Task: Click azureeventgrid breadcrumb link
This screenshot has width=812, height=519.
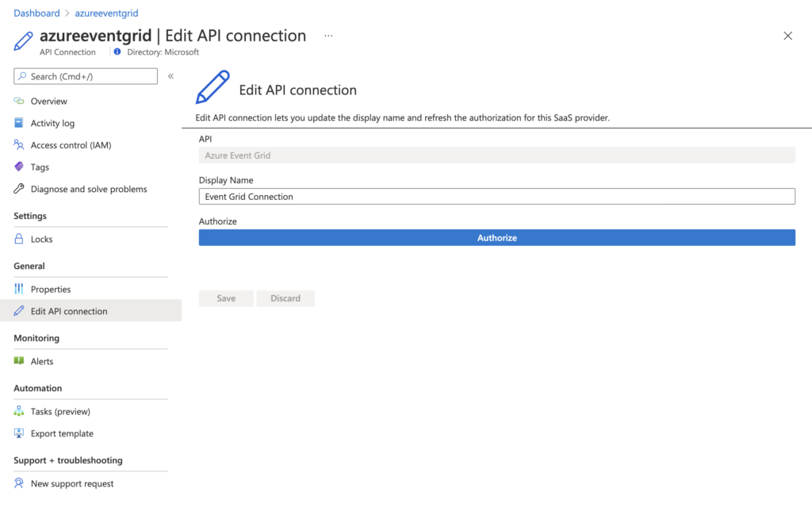Action: [x=107, y=13]
